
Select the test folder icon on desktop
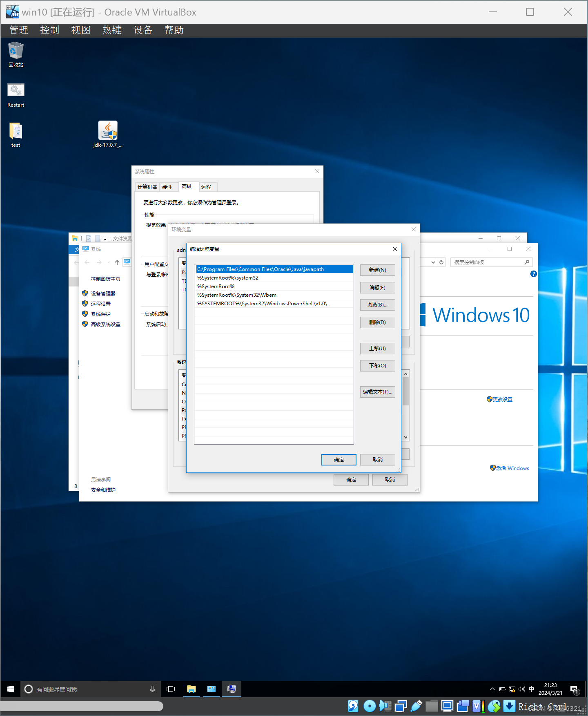click(16, 135)
